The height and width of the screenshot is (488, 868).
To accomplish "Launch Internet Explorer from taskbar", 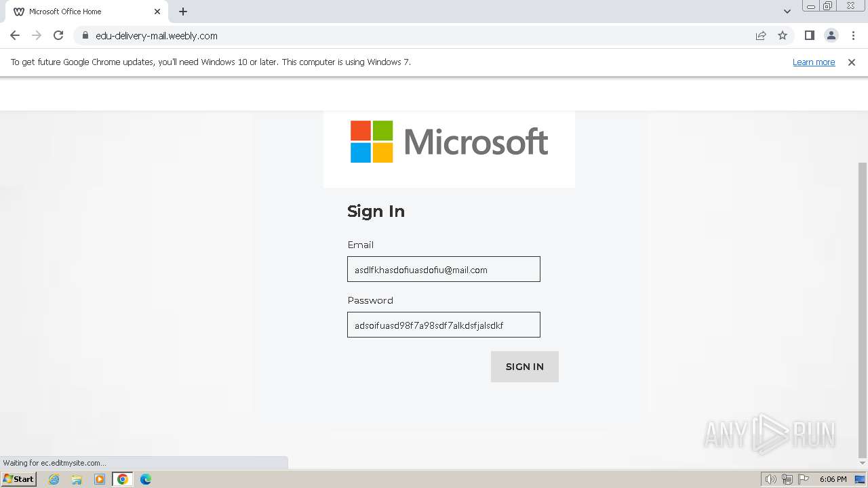I will click(x=54, y=479).
